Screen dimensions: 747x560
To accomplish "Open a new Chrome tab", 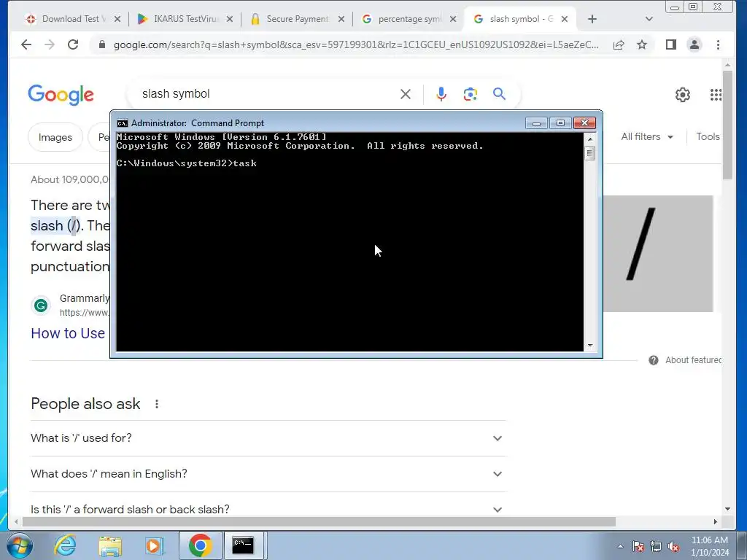I will point(592,19).
